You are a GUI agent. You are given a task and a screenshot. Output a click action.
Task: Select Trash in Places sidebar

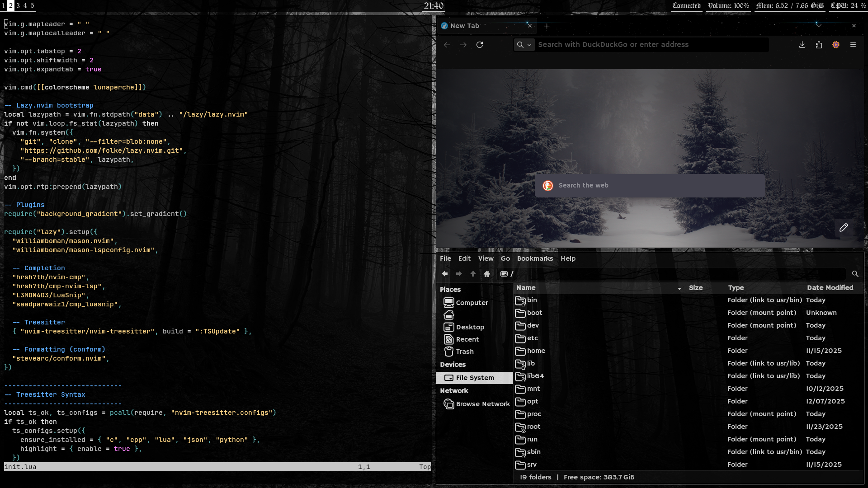464,352
